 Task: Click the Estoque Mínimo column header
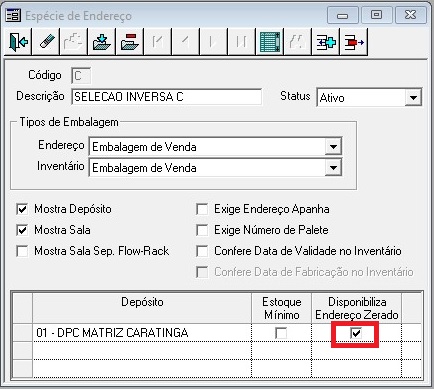[x=282, y=308]
